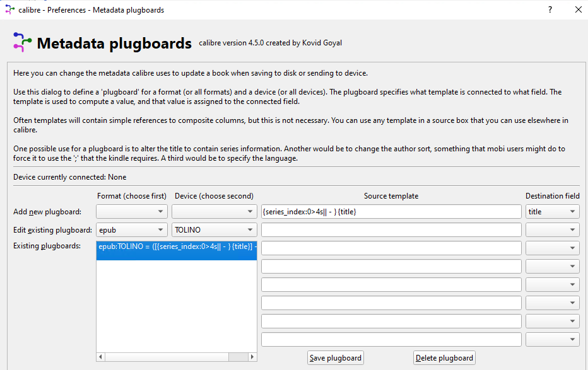Viewport: 588px width, 370px height.
Task: Click the help question mark in title bar
Action: [550, 9]
